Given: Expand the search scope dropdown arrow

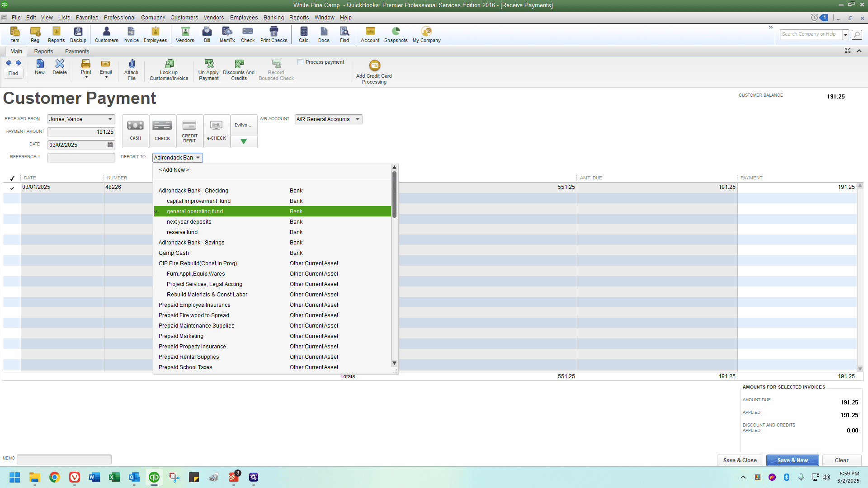Looking at the screenshot, I should [x=845, y=34].
